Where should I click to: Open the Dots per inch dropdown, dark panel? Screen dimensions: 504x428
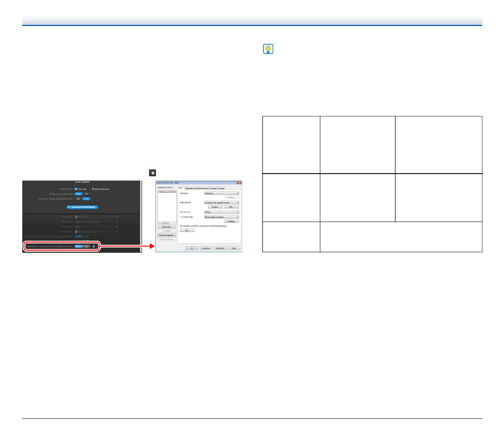click(x=97, y=227)
